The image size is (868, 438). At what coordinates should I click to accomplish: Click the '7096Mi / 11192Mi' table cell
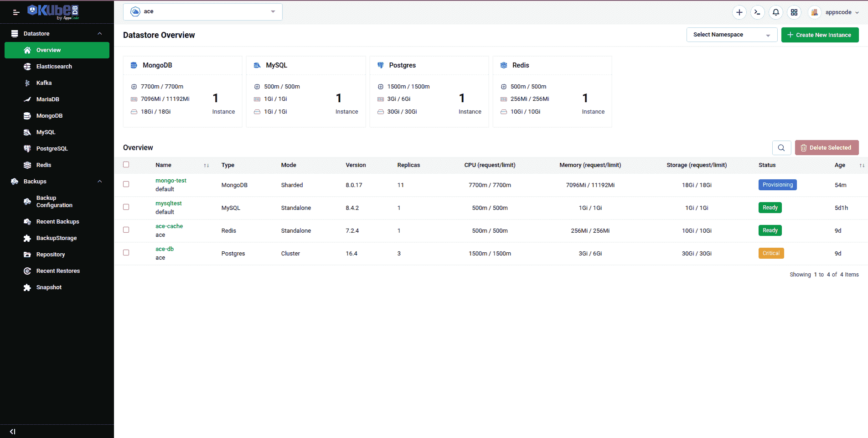590,185
